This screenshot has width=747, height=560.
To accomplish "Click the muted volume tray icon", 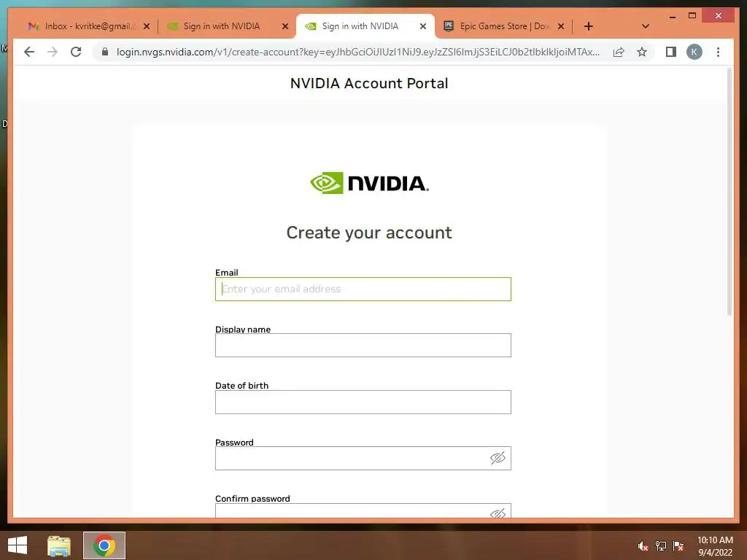I will 643,546.
